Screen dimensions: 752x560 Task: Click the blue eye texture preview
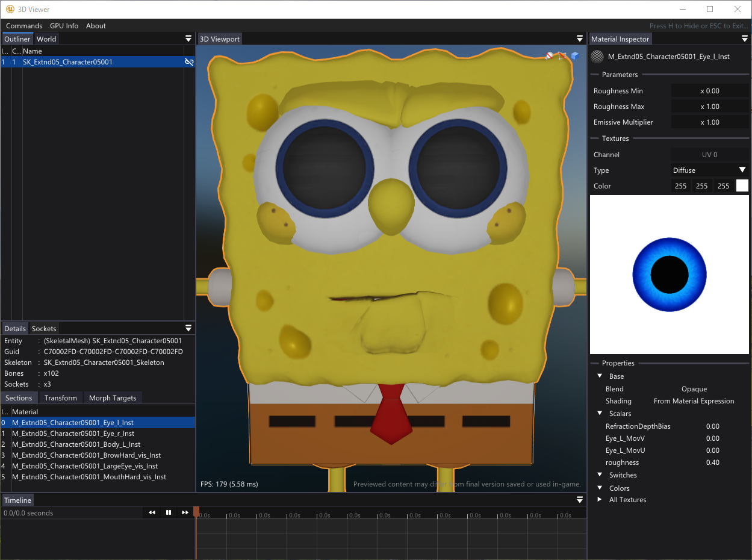click(x=670, y=275)
